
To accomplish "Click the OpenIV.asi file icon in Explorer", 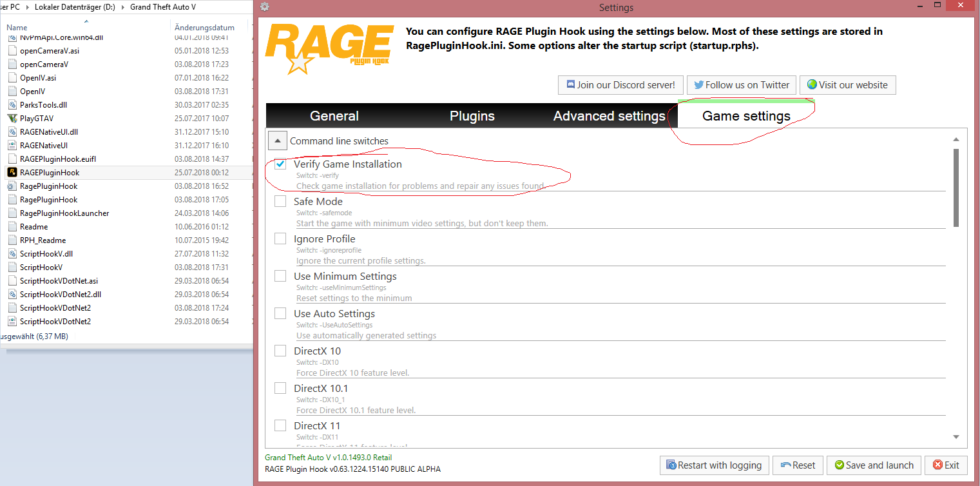I will [12, 77].
